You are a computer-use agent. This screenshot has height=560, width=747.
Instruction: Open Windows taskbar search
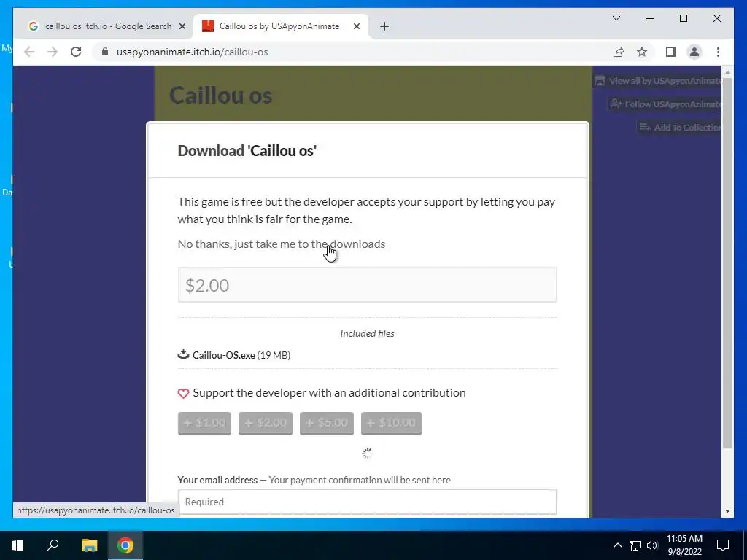(x=53, y=545)
